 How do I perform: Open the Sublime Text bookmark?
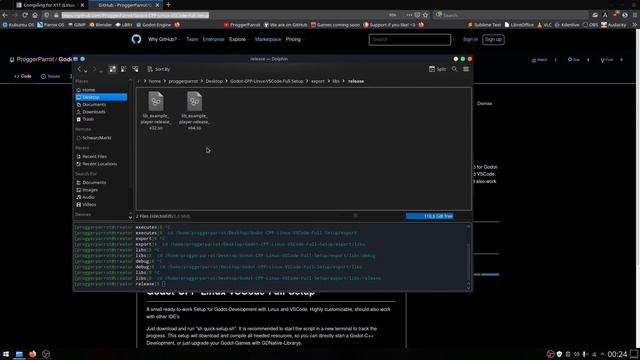point(484,25)
